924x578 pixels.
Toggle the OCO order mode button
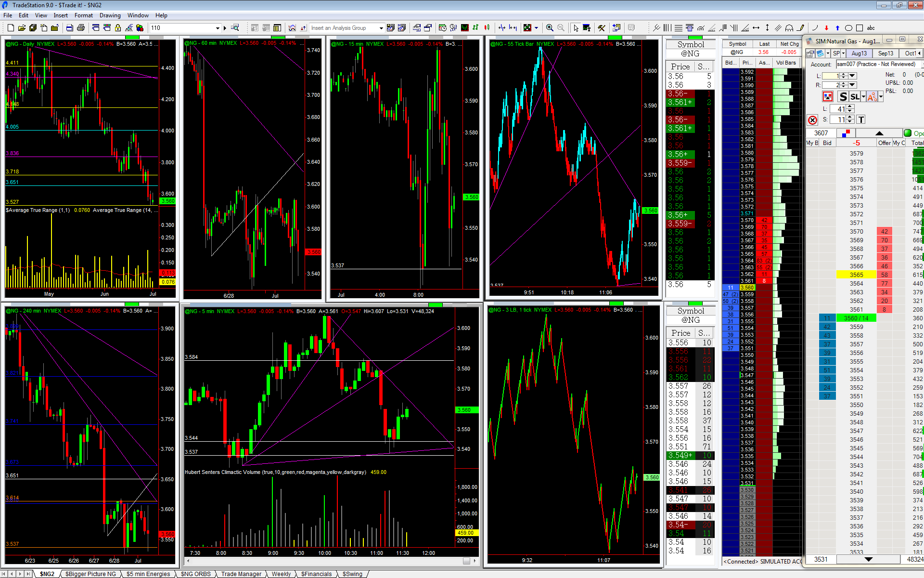[x=872, y=96]
